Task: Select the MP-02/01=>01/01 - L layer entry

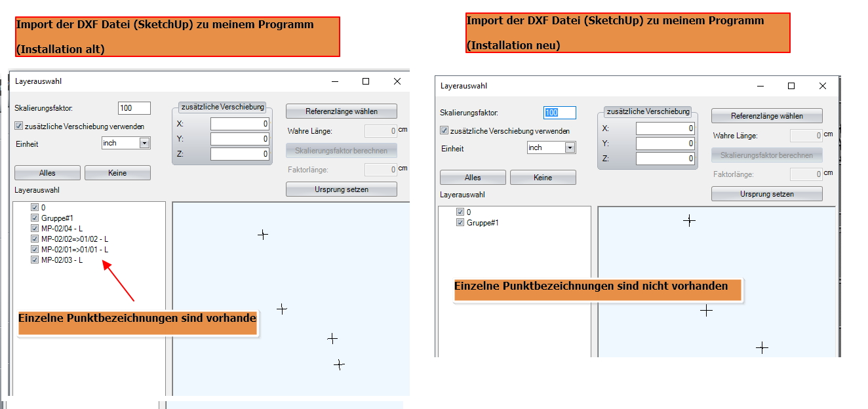Action: coord(74,250)
